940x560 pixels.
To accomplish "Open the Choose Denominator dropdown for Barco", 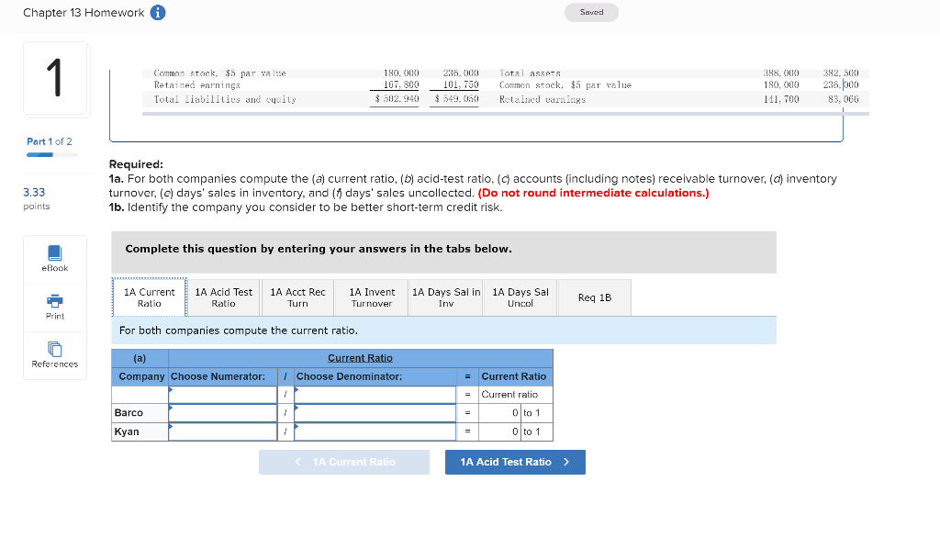I will [372, 412].
